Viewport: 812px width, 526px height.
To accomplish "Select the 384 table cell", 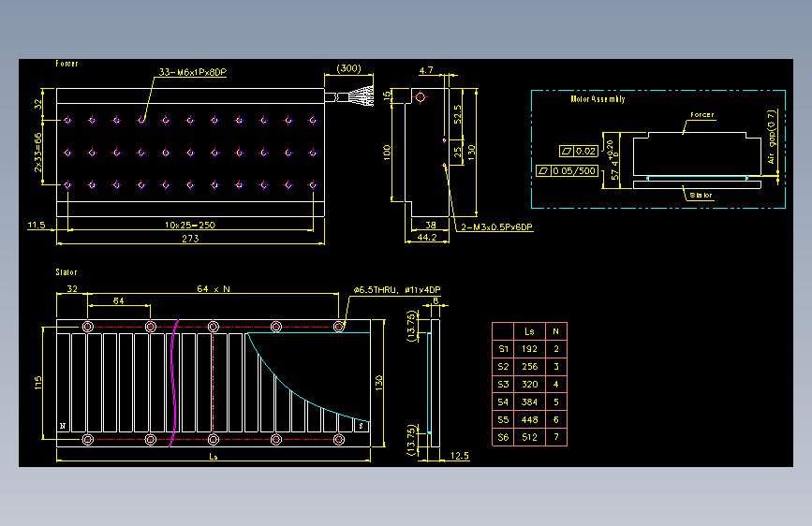I will 529,402.
